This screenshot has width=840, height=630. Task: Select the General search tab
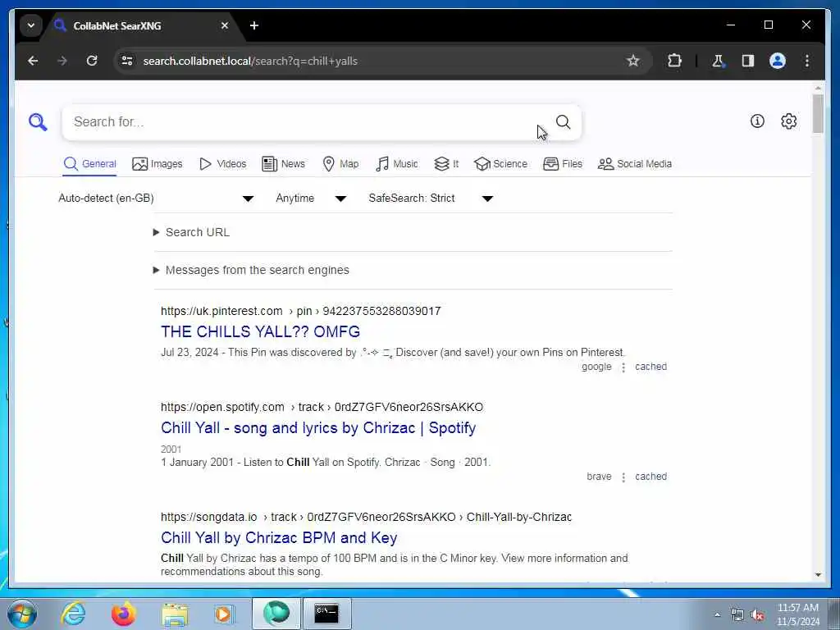pos(90,164)
